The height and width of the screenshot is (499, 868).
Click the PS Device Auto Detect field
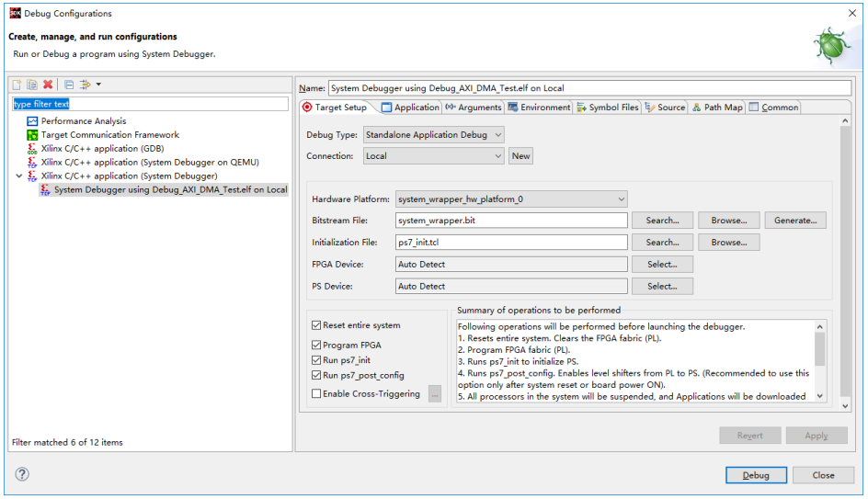coord(511,287)
